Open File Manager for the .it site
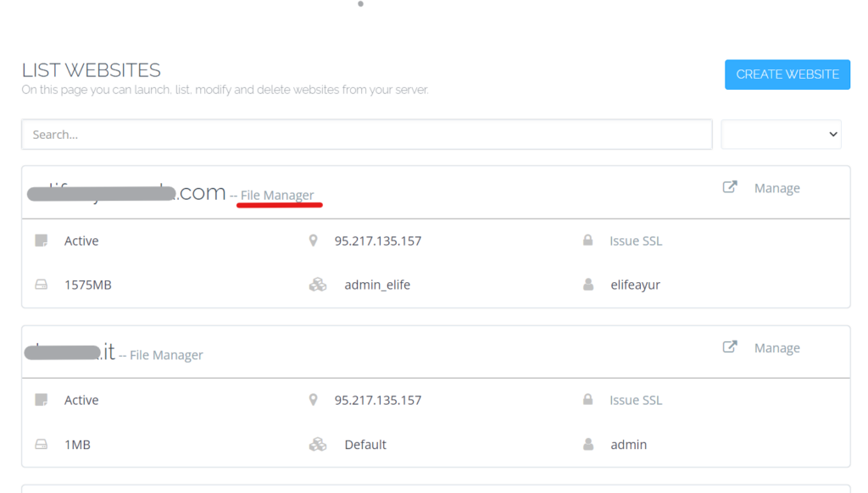 (x=165, y=355)
